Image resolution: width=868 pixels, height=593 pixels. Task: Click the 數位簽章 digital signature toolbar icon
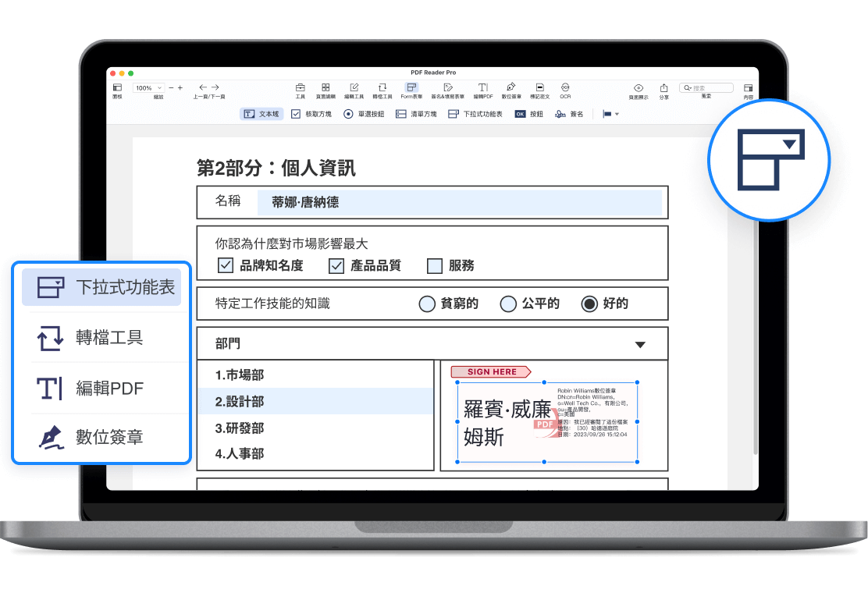click(510, 88)
